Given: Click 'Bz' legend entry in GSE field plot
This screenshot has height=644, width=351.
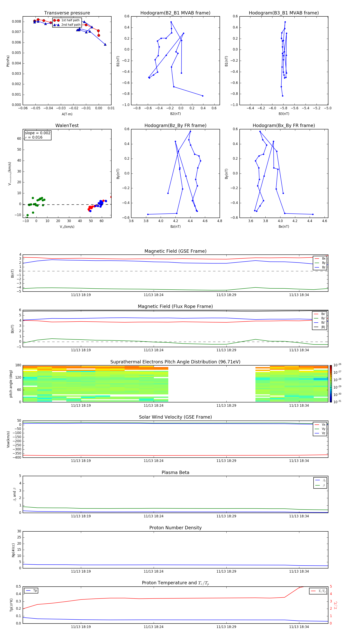Looking at the screenshot, I should [320, 268].
